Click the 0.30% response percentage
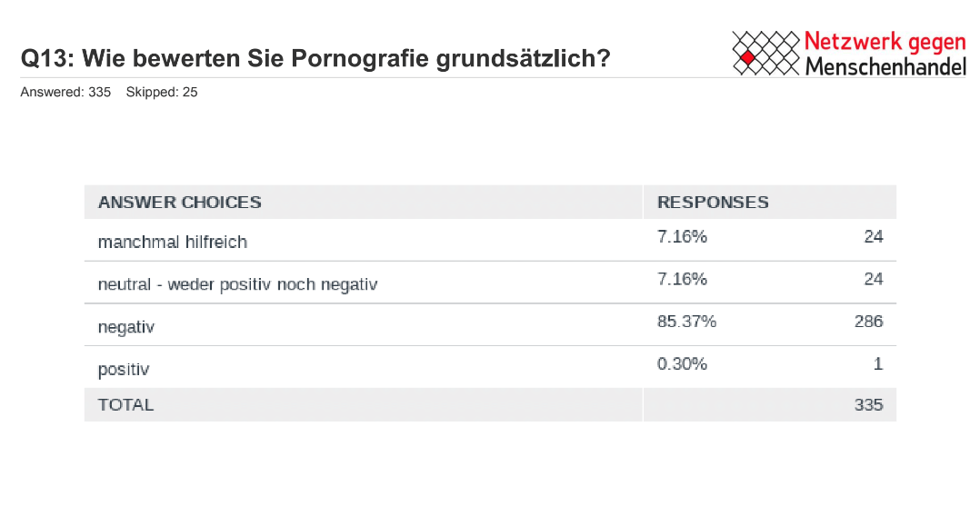This screenshot has height=516, width=980. tap(682, 364)
